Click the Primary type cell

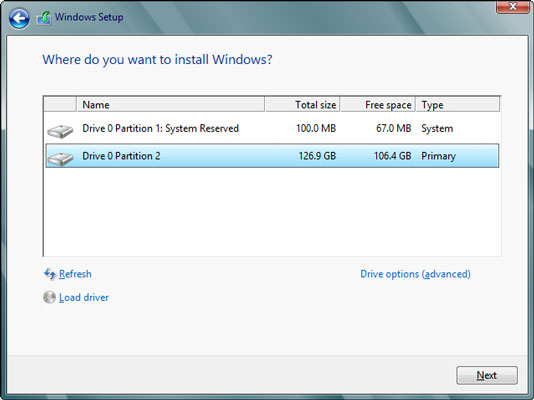coord(438,156)
